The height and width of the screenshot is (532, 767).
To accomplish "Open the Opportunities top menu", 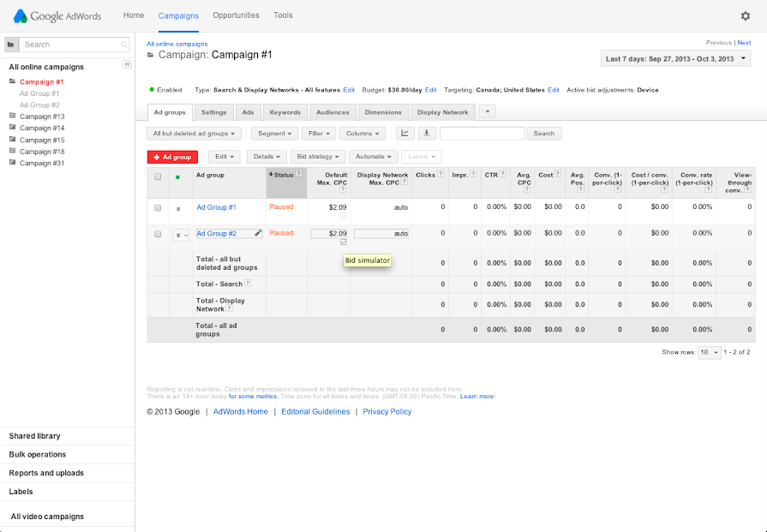I will coord(236,15).
